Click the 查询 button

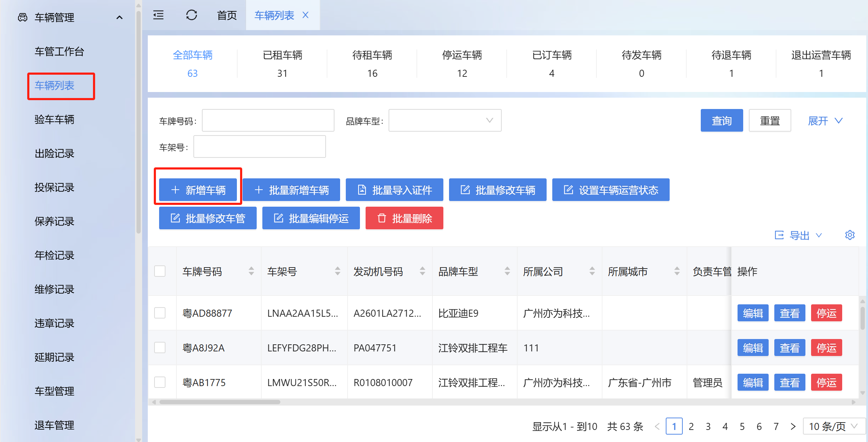(x=721, y=121)
